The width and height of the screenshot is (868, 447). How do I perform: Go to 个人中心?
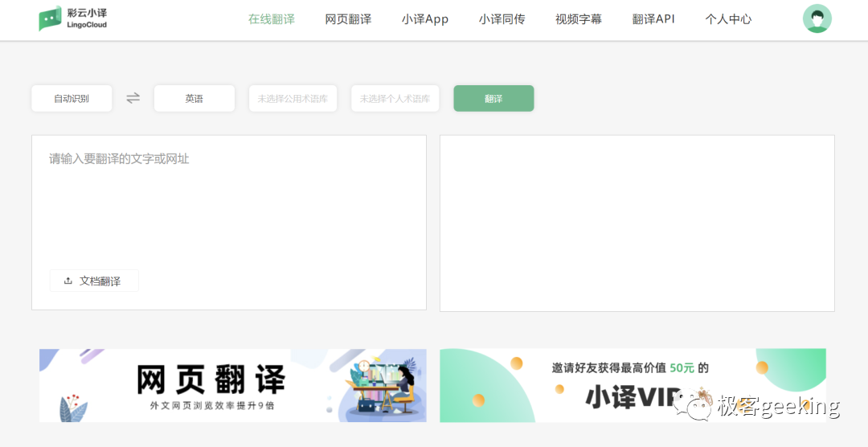(728, 19)
